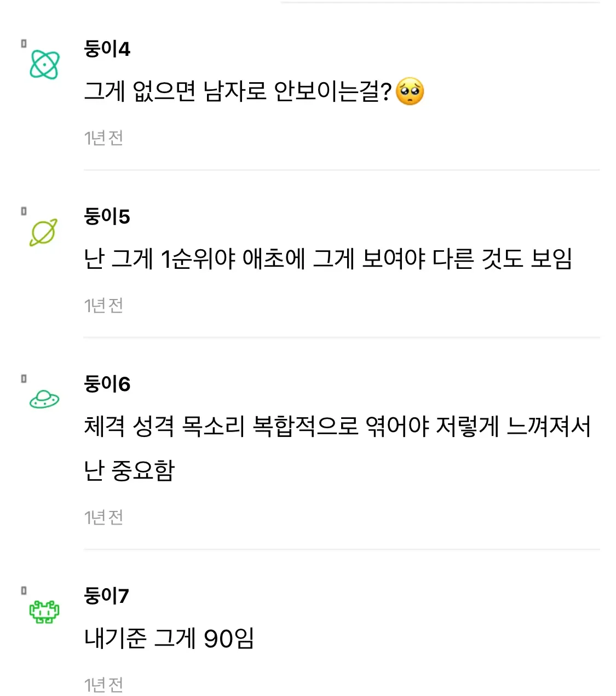The height and width of the screenshot is (696, 616).
Task: Click the '1년 전' timestamp under 둥이4's comment
Action: point(103,138)
